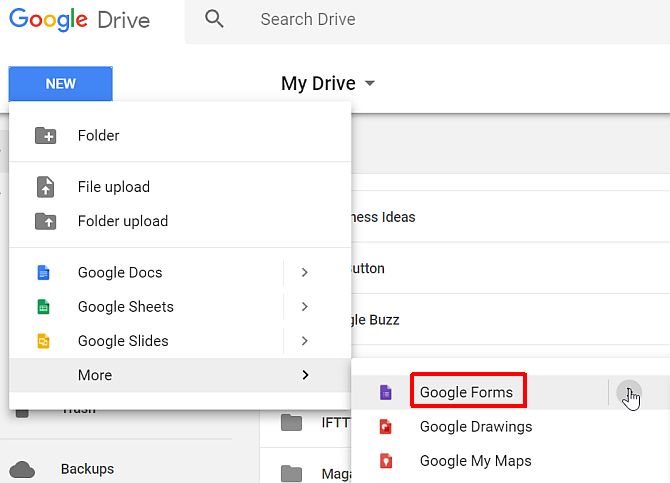Select Google My Maps in the submenu
The height and width of the screenshot is (483, 670).
(476, 461)
